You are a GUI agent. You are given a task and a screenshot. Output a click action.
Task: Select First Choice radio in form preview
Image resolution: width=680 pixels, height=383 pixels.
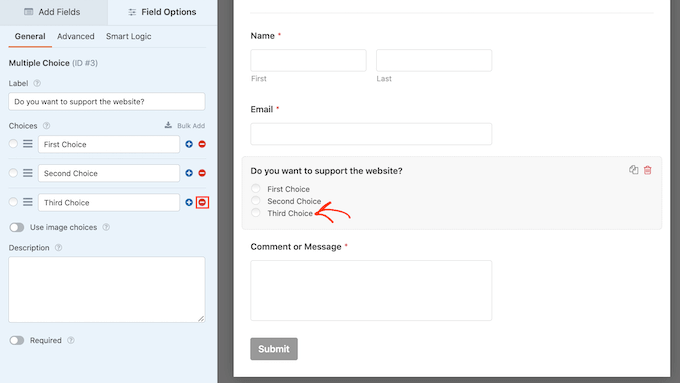(x=255, y=188)
